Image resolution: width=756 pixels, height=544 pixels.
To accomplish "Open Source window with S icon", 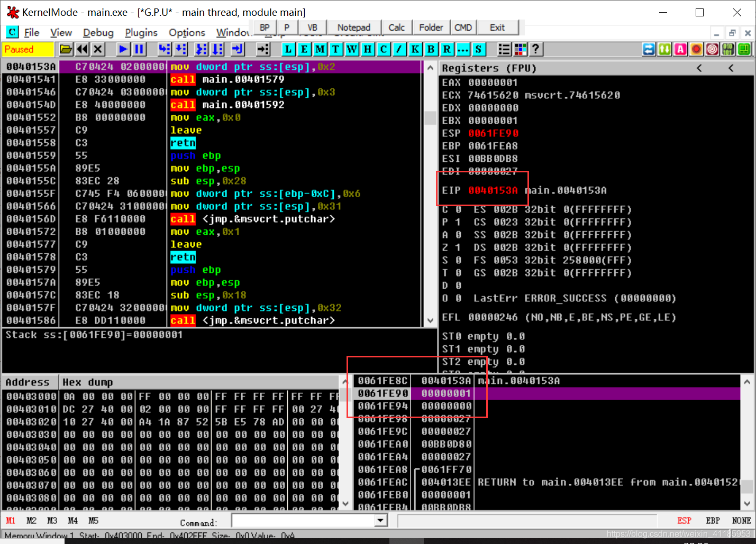I will tap(479, 49).
